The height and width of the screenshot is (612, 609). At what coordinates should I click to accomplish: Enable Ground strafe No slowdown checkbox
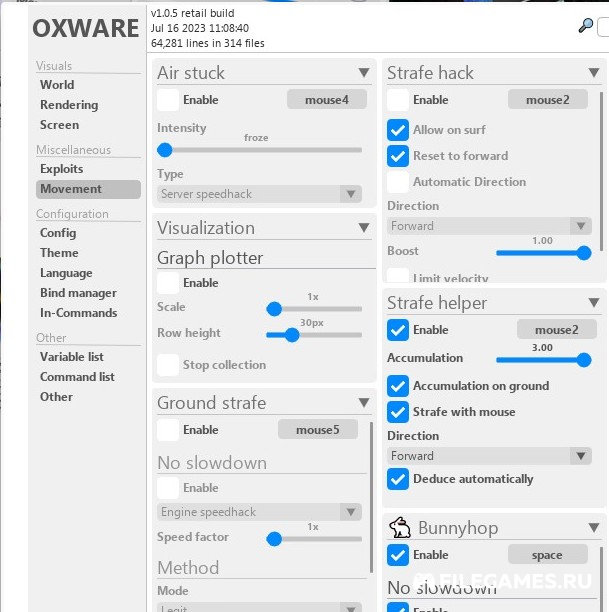click(x=168, y=488)
